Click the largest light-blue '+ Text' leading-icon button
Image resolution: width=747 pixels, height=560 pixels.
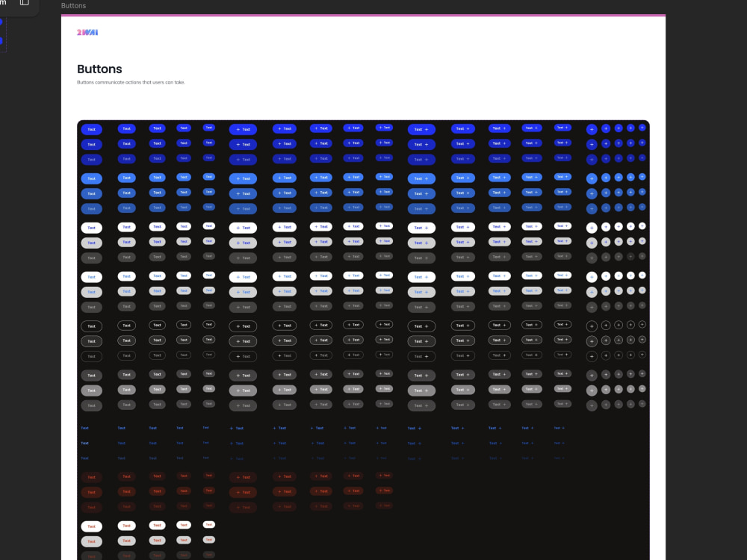point(243,178)
